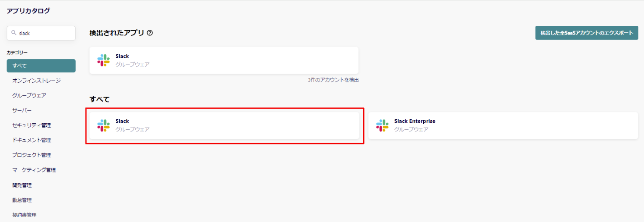Select the 勤怠管理 category
This screenshot has width=644, height=222.
point(22,200)
